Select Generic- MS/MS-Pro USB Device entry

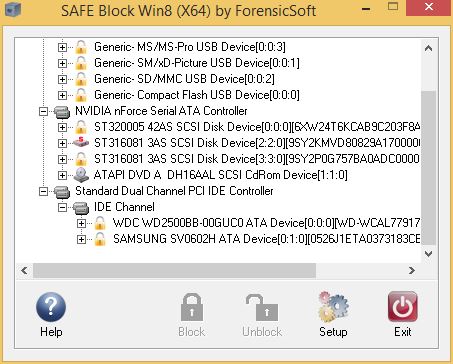[190, 47]
